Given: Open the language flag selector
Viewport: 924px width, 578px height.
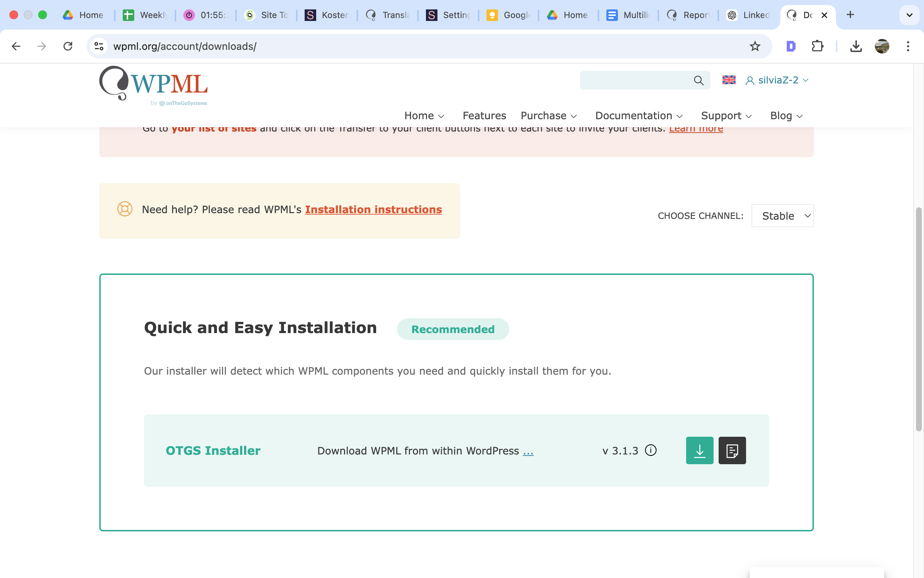Looking at the screenshot, I should (x=729, y=80).
